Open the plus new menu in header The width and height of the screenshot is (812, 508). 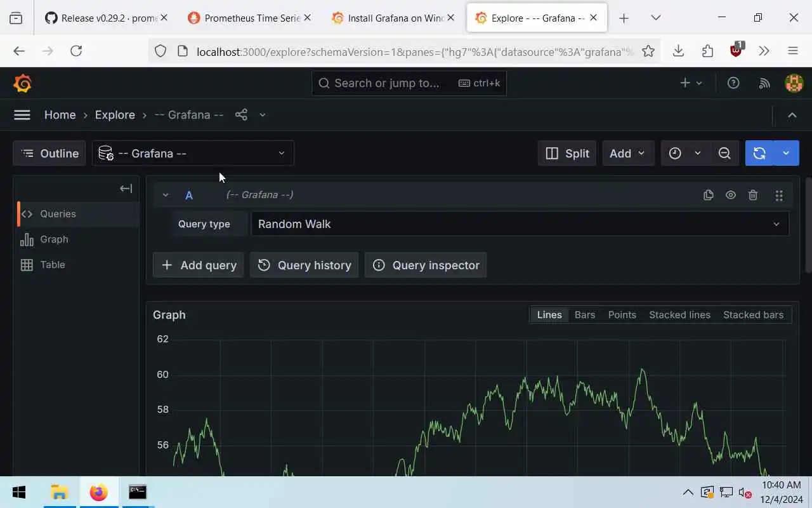691,83
